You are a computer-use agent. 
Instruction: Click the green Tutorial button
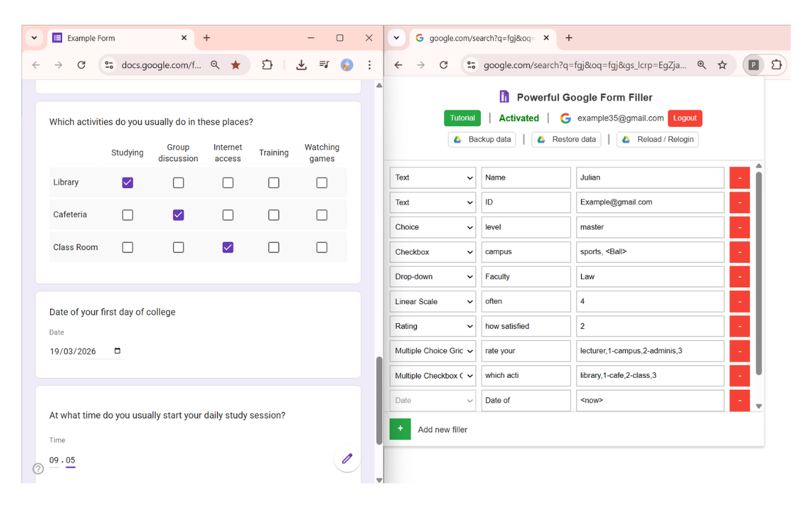pyautogui.click(x=462, y=118)
